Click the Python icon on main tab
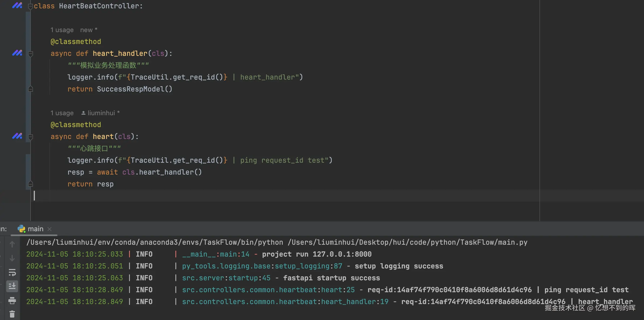Viewport: 644px width, 320px height. [21, 229]
